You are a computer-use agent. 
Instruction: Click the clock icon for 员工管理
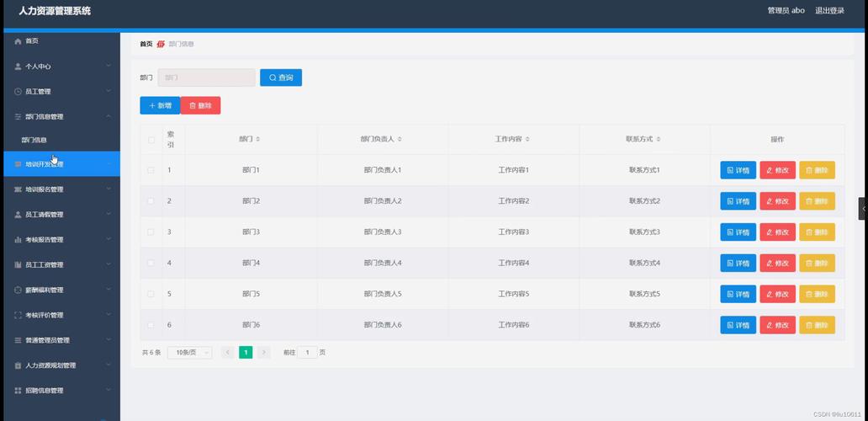(x=18, y=92)
